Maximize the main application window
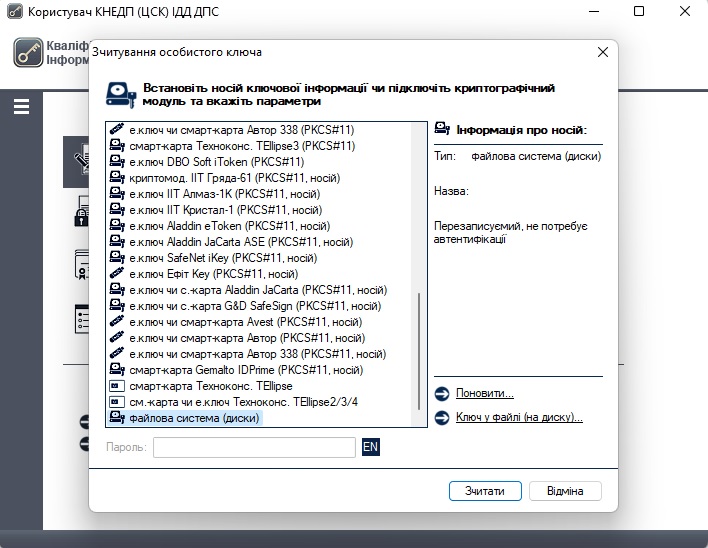Screen dimensions: 708x548 point(639,11)
